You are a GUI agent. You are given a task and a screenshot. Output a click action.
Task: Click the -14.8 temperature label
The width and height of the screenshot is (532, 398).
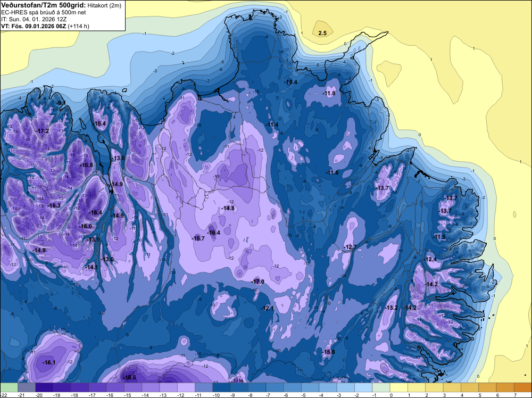[x=228, y=208]
